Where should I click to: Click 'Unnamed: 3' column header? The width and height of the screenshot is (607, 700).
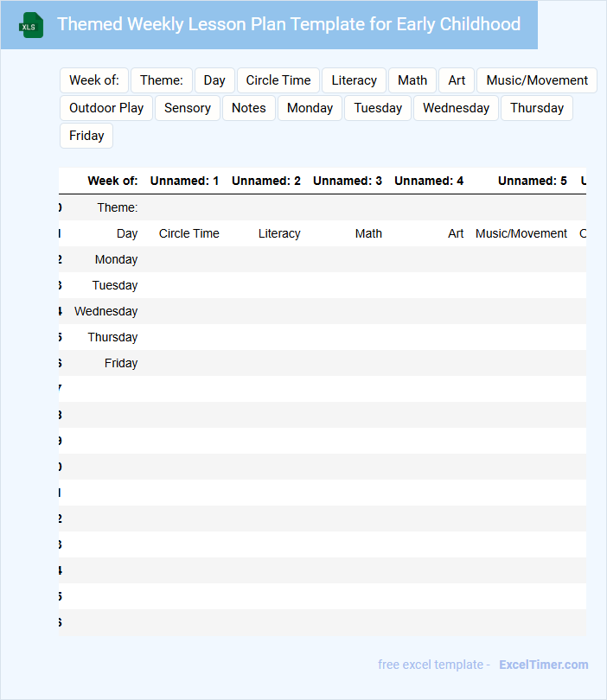(x=348, y=181)
